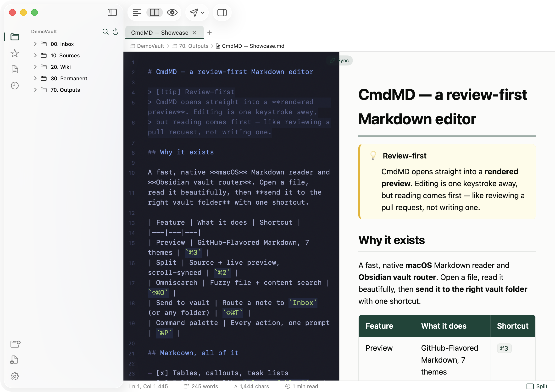
Task: Expand the 00. Inbox folder chevron
Action: (35, 44)
